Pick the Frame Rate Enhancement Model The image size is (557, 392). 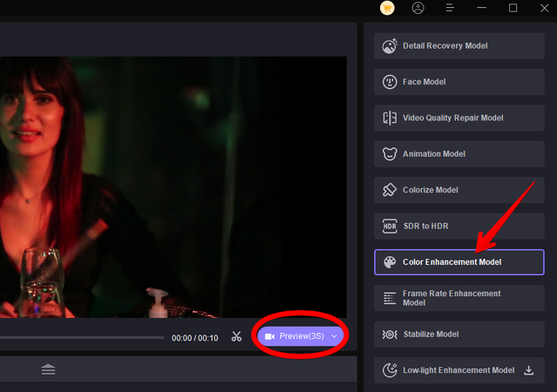point(459,298)
